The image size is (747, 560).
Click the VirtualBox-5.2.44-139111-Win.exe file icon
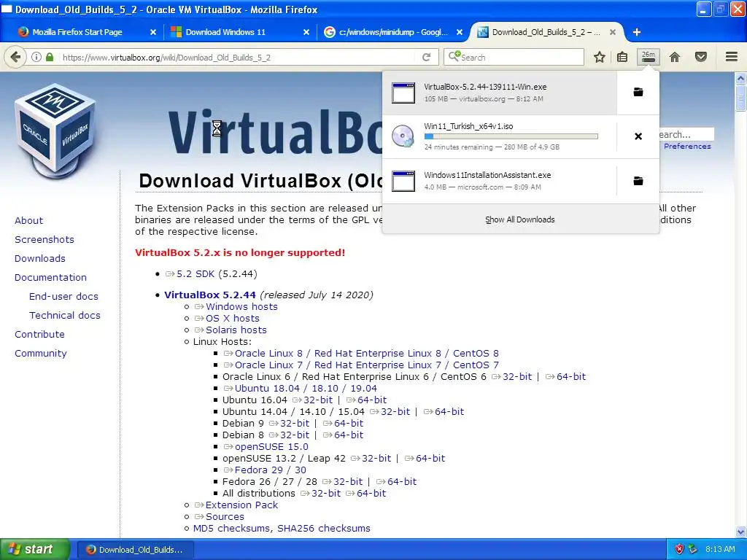click(403, 93)
